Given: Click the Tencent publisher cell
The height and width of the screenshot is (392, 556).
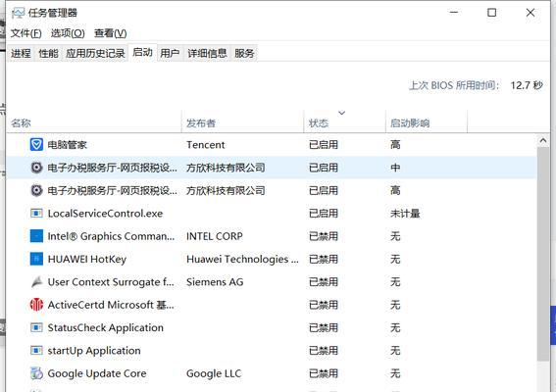Looking at the screenshot, I should (206, 145).
